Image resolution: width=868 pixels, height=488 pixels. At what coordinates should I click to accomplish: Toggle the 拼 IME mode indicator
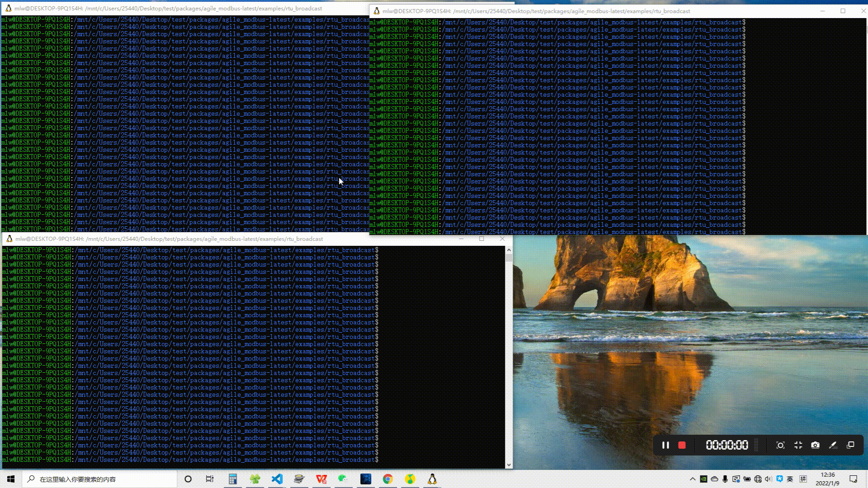803,479
